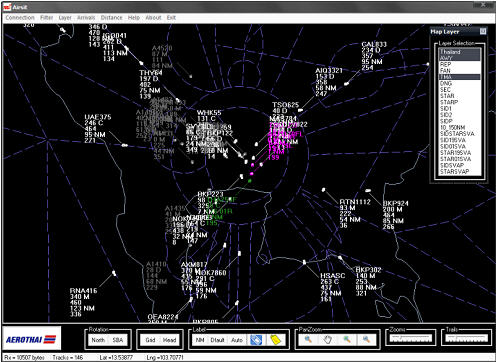The image size is (496, 362).
Task: Select the FAN layer
Action: 460,71
